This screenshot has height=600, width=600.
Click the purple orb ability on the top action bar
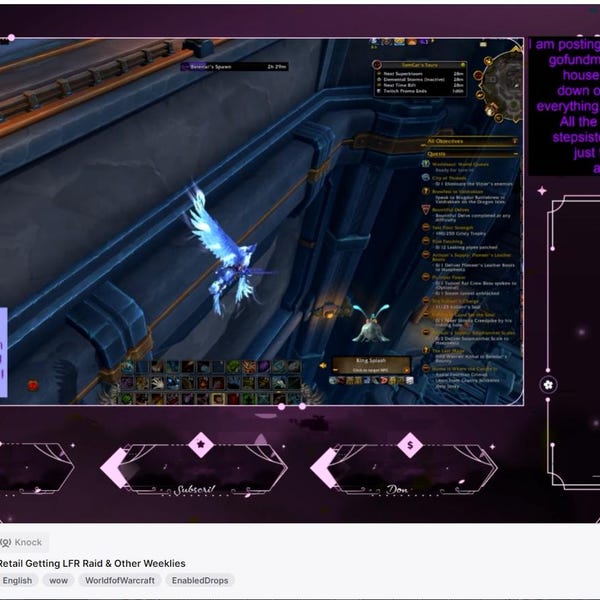pyautogui.click(x=264, y=367)
